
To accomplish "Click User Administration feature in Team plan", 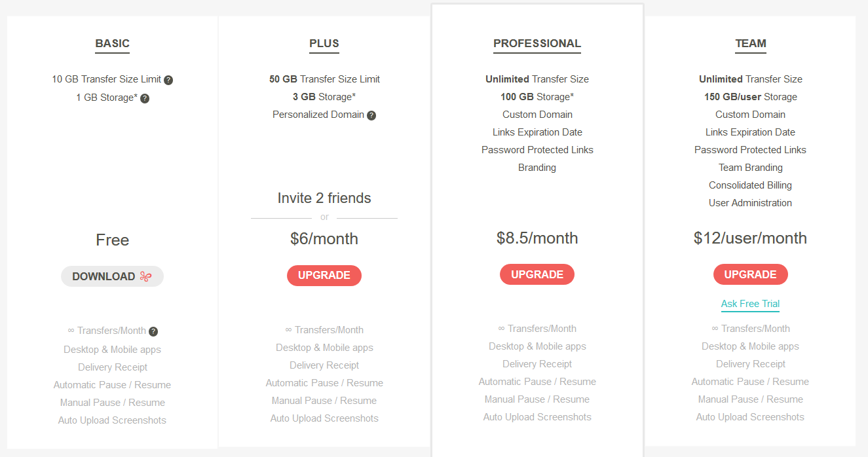I will pos(750,203).
